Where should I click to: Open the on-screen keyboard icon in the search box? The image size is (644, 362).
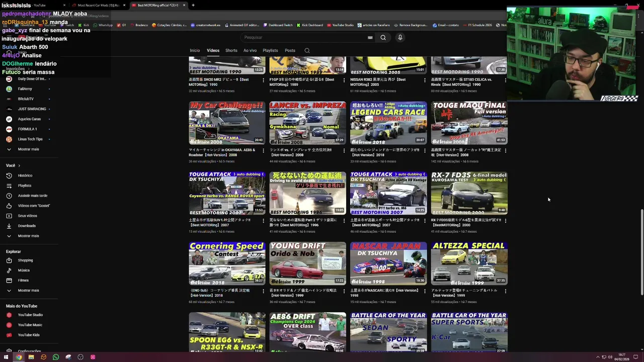click(370, 37)
